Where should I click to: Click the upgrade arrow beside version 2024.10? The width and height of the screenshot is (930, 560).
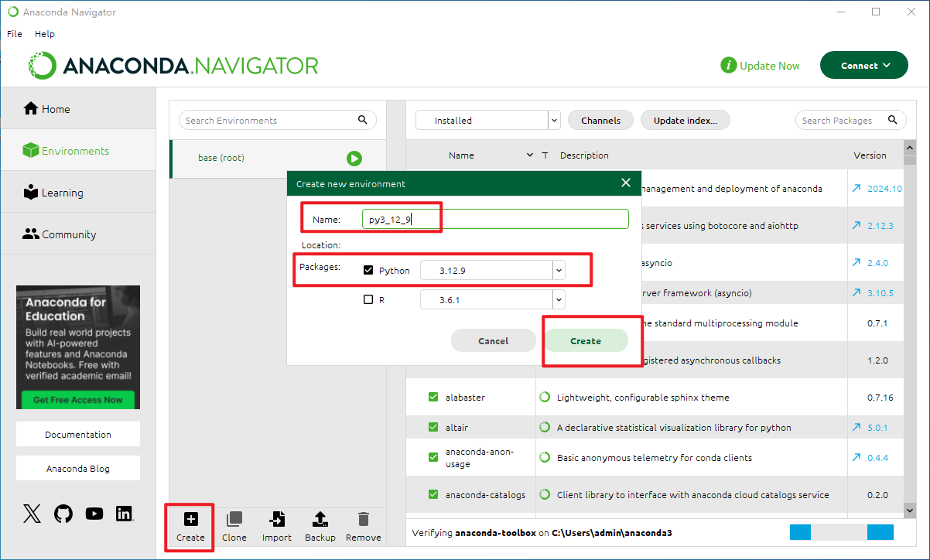(856, 188)
